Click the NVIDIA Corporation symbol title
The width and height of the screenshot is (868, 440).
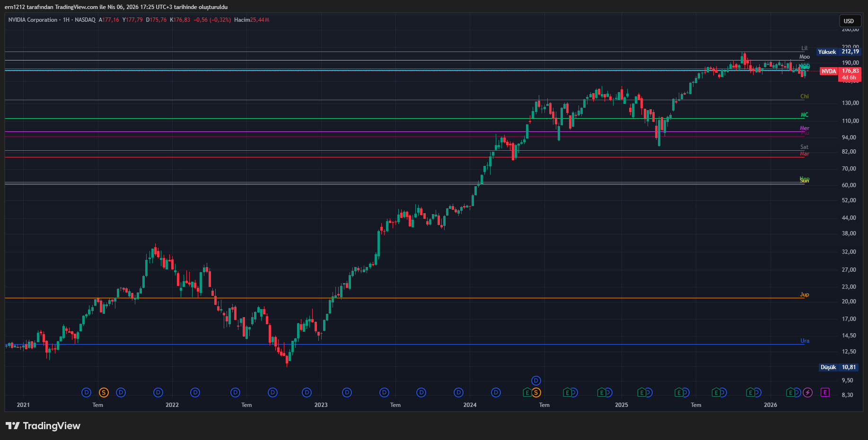(33, 20)
